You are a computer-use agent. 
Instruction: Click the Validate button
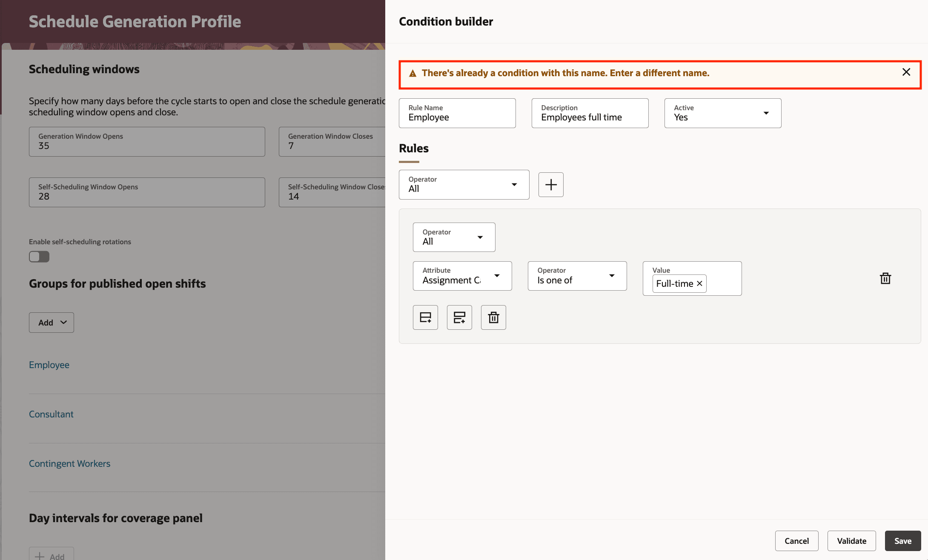tap(851, 540)
